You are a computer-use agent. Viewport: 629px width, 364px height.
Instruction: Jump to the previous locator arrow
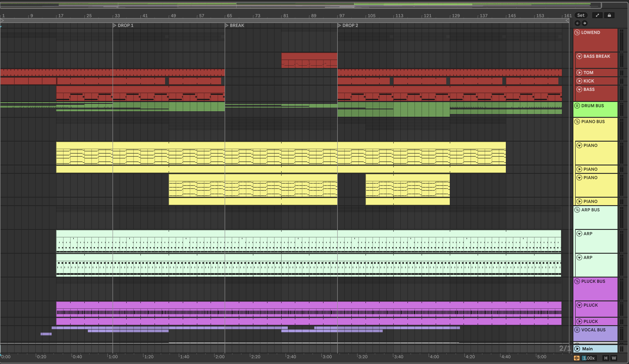[x=577, y=23]
